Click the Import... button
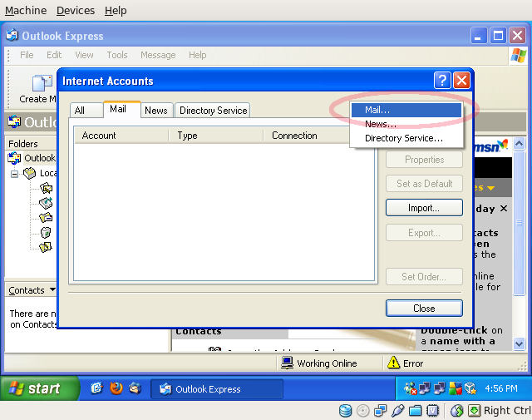The width and height of the screenshot is (532, 420). click(424, 207)
